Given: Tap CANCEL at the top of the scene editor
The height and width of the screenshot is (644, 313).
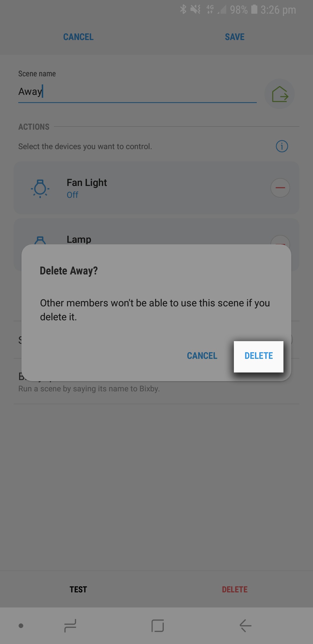Looking at the screenshot, I should tap(78, 37).
